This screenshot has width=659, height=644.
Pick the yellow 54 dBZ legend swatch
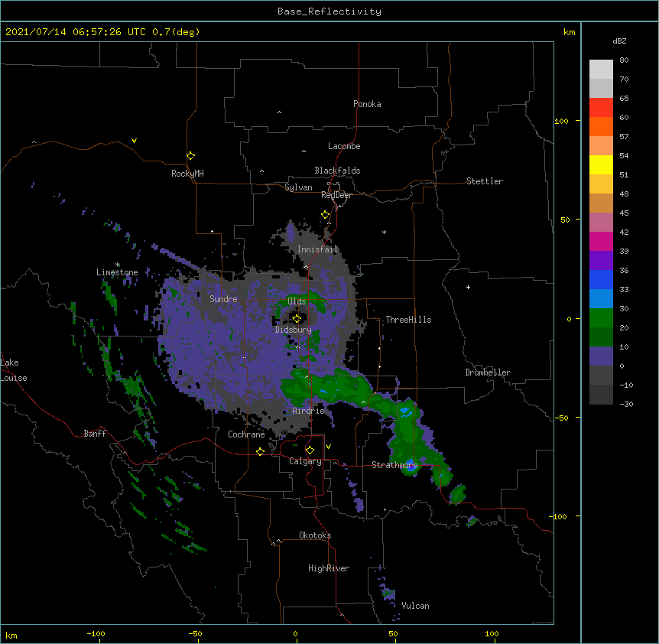coord(601,164)
